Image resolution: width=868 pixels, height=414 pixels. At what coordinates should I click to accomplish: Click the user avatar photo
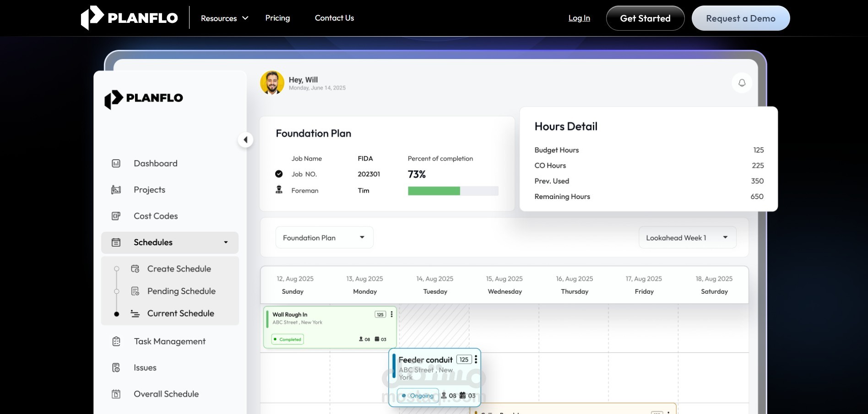pyautogui.click(x=272, y=83)
